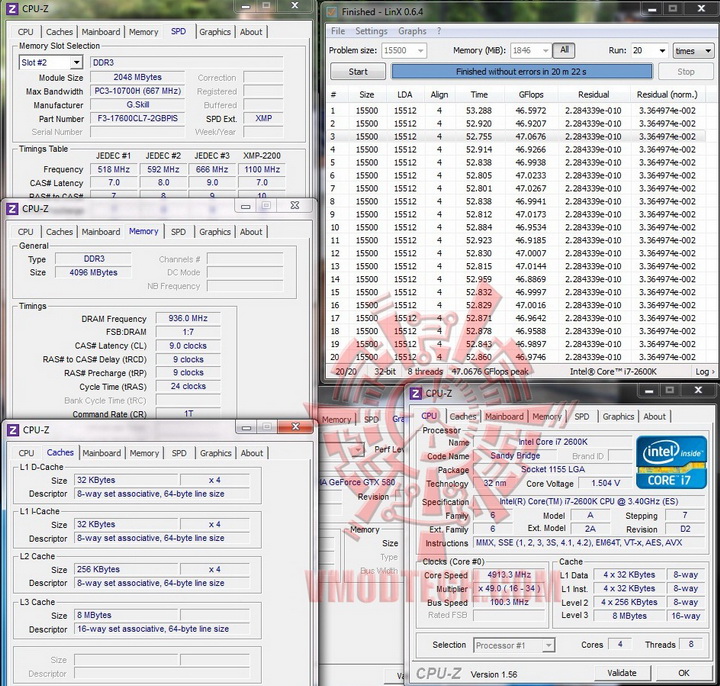Click the Specification text i7-2600K CPU @ 3.40GHz
Screen dimensions: 720x686
point(589,501)
